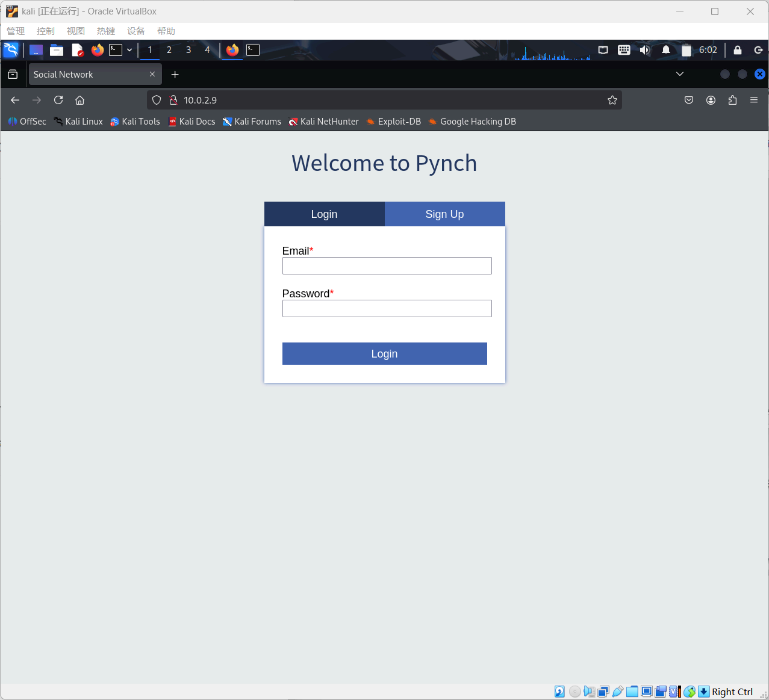
Task: Switch to the Sign Up tab
Action: (x=444, y=214)
